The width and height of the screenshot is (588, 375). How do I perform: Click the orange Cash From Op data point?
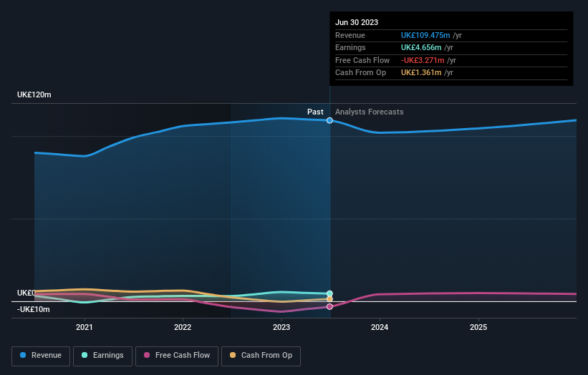[x=329, y=299]
